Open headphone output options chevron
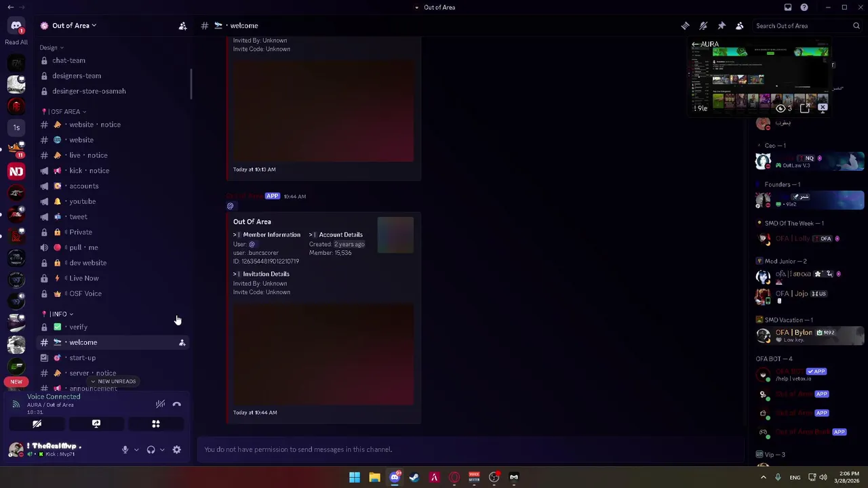 tap(162, 449)
